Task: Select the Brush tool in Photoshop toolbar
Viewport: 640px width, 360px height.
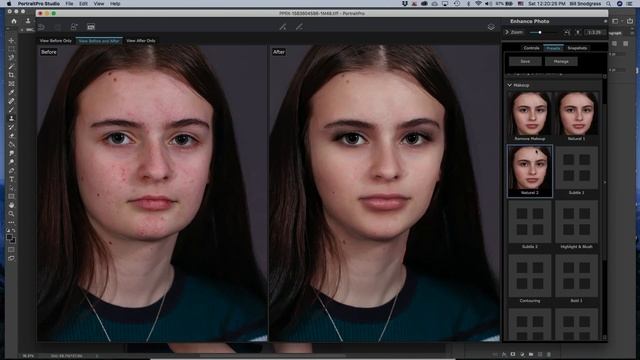Action: (x=11, y=110)
